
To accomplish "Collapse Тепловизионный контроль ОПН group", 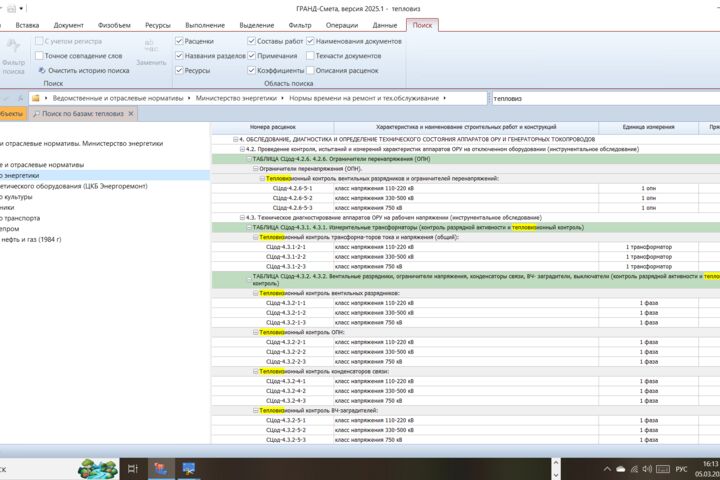I will (256, 332).
